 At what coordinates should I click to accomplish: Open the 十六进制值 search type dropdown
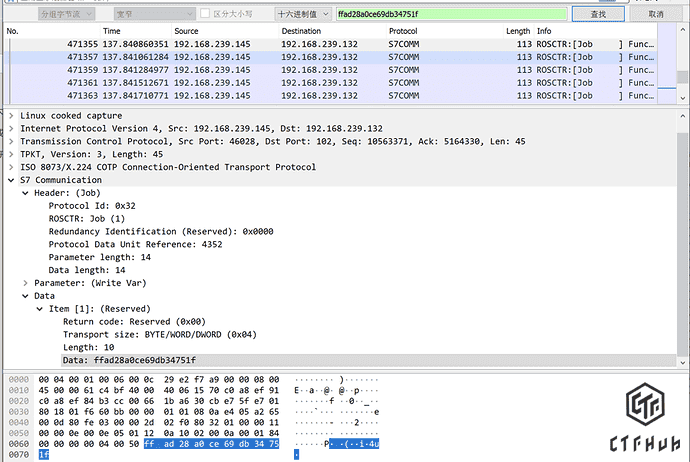point(301,14)
